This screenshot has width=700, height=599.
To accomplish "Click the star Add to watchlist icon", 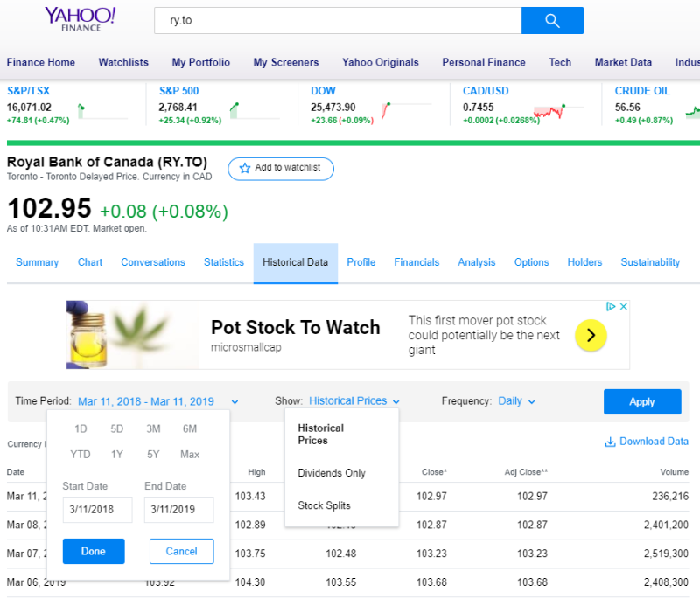I will pos(245,168).
